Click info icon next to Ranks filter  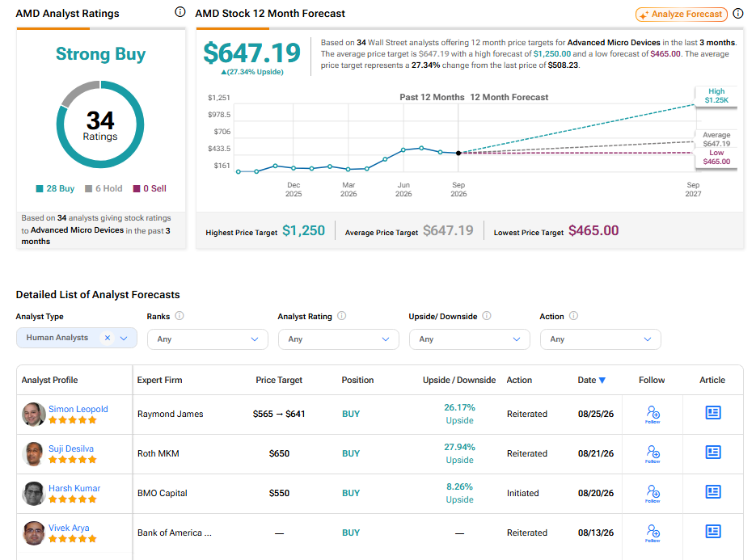pos(179,316)
